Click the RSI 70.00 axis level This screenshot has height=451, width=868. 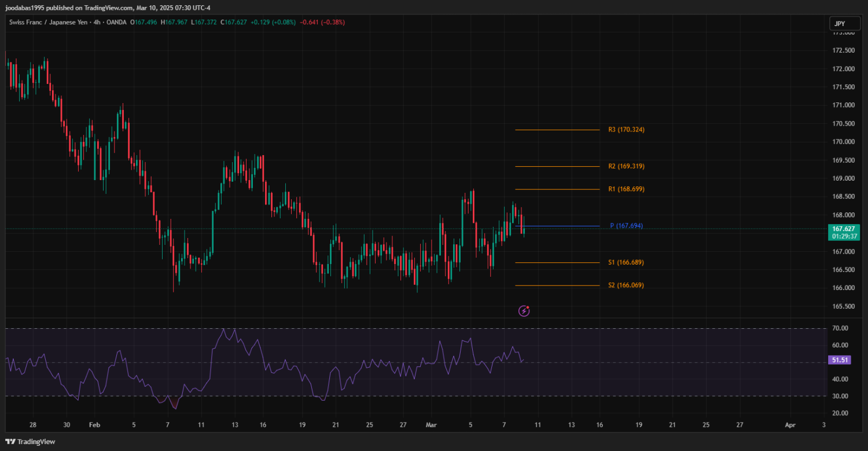pyautogui.click(x=840, y=328)
